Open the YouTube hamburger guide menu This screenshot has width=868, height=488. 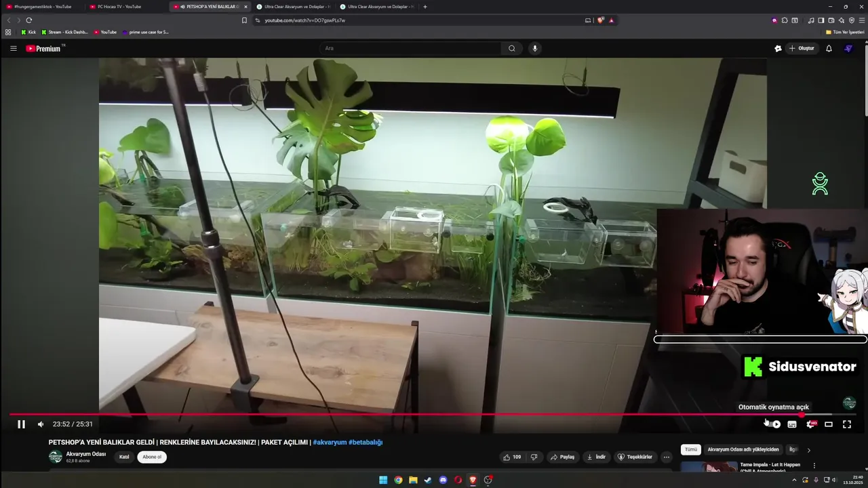[14, 48]
